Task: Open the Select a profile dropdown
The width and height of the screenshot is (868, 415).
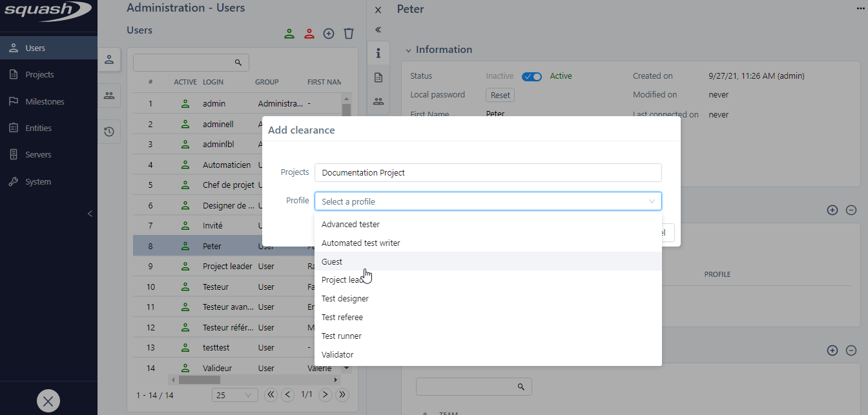Action: (488, 201)
